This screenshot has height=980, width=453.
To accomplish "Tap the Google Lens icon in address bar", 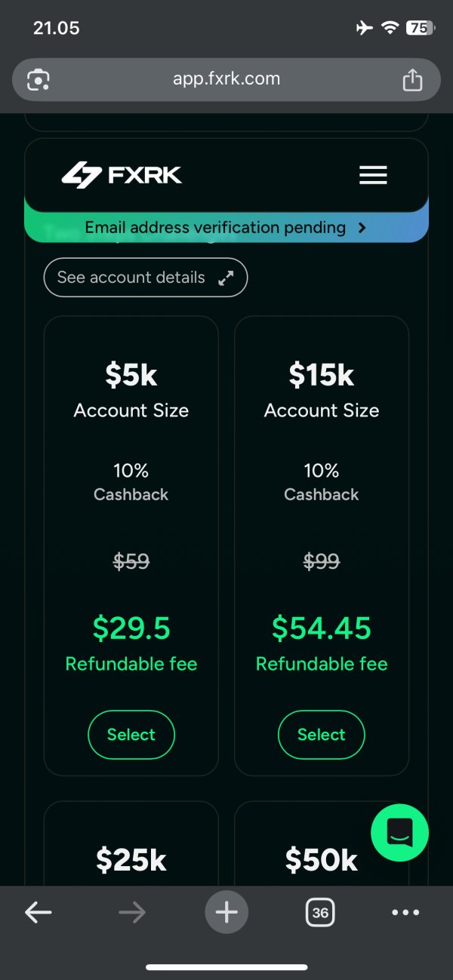I will pyautogui.click(x=39, y=79).
